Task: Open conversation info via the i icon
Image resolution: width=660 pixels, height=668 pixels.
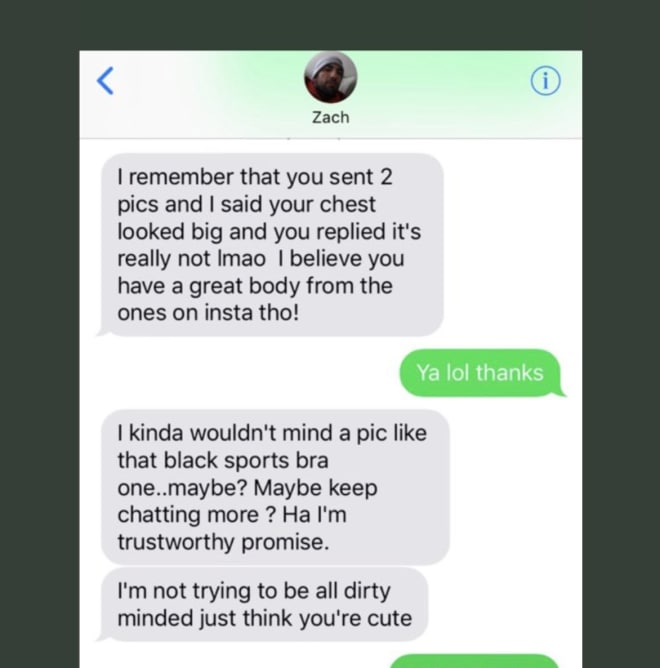Action: click(545, 81)
